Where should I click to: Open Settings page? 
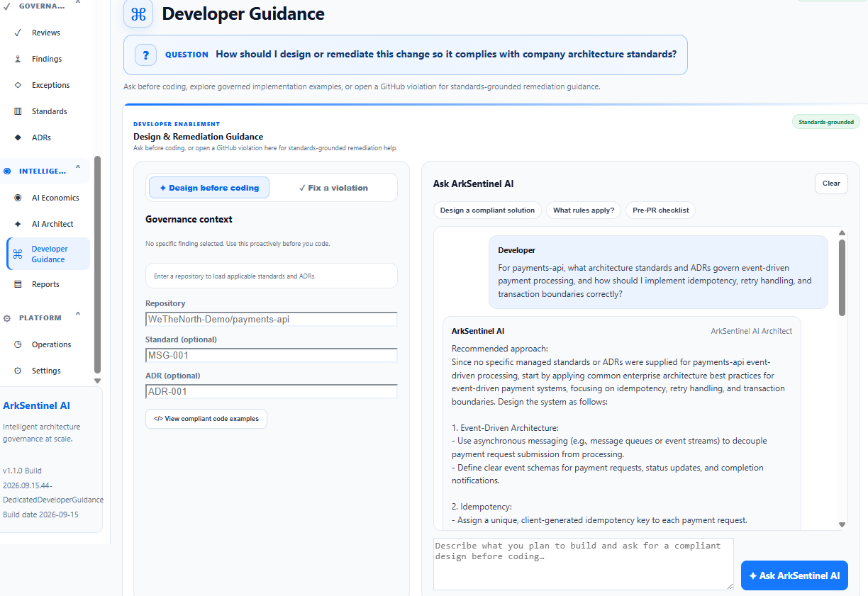point(46,371)
